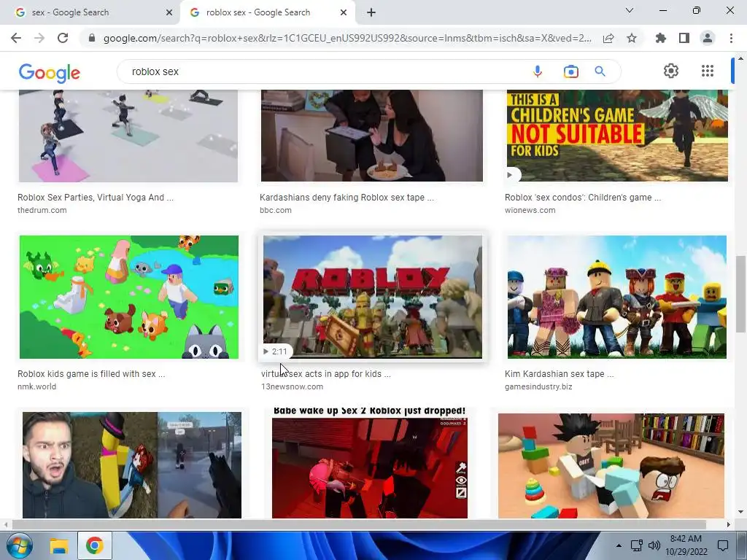This screenshot has height=560, width=747.
Task: Open 'Kim Kardashian sex tape ...' link
Action: 560,374
